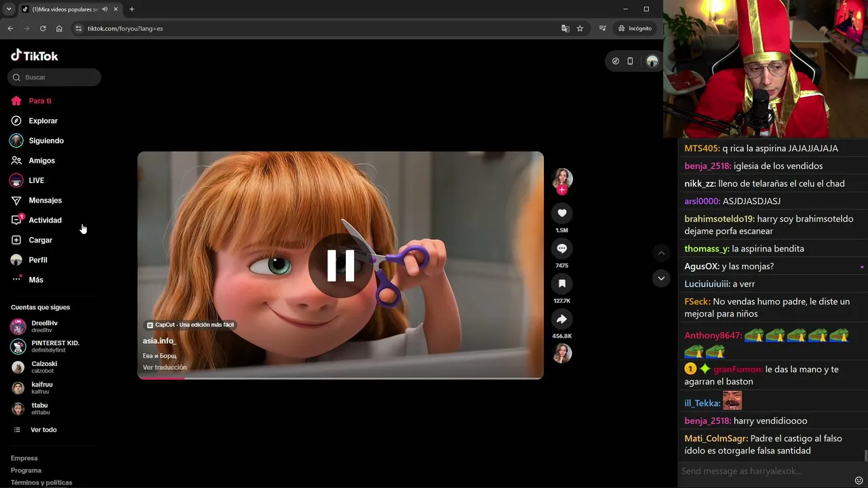Click the coin icon in top pill
This screenshot has height=488, width=868.
click(616, 61)
